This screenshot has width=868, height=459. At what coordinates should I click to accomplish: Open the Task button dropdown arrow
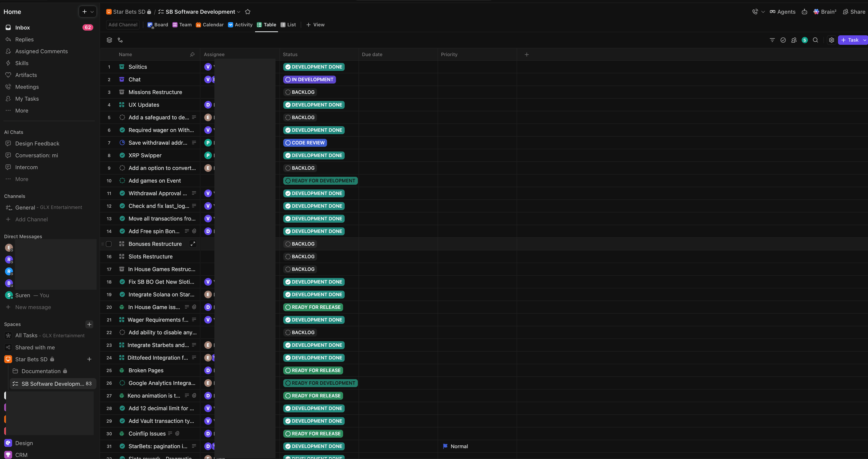(x=864, y=40)
